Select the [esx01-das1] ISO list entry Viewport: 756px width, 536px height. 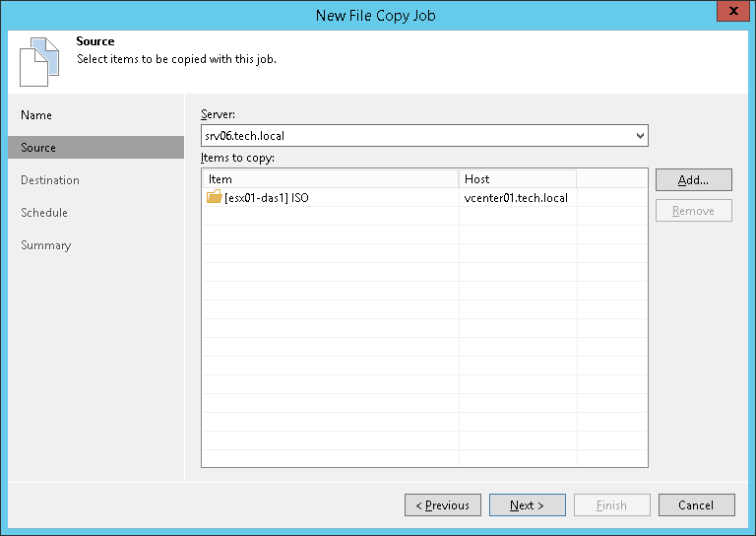point(267,198)
